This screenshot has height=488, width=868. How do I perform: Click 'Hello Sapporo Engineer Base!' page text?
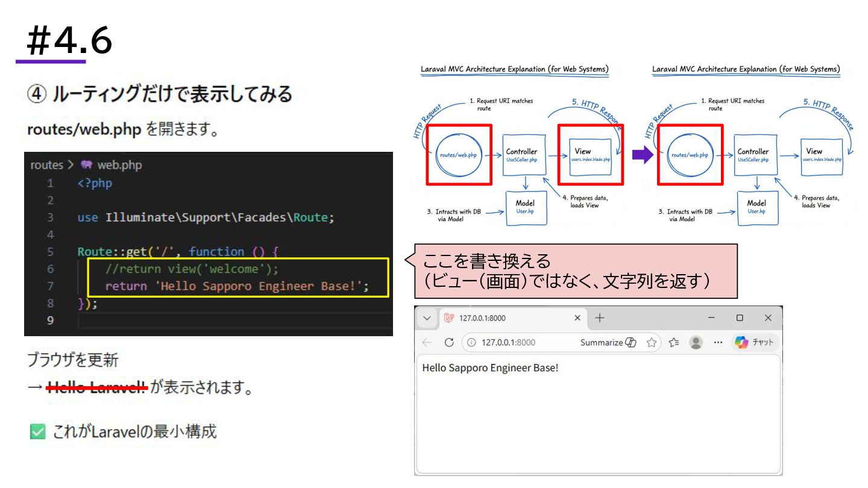[490, 368]
